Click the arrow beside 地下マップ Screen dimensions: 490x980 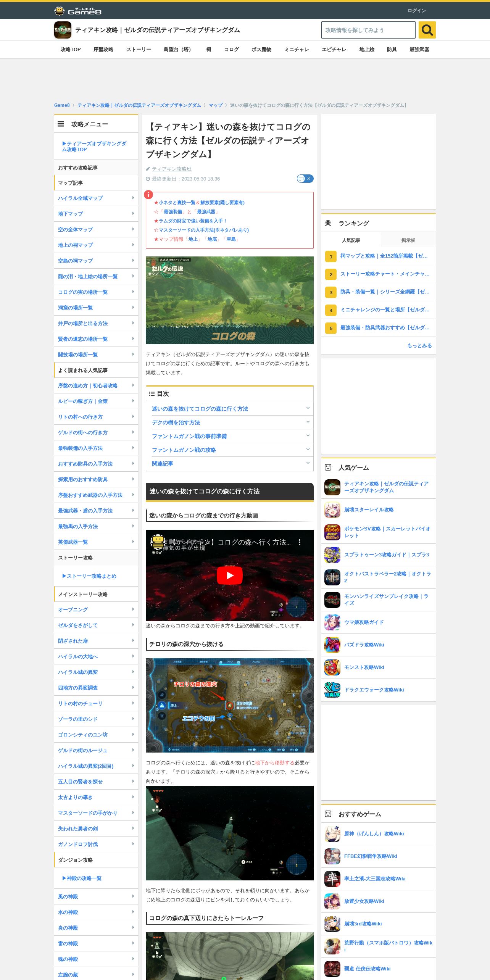[x=133, y=214]
